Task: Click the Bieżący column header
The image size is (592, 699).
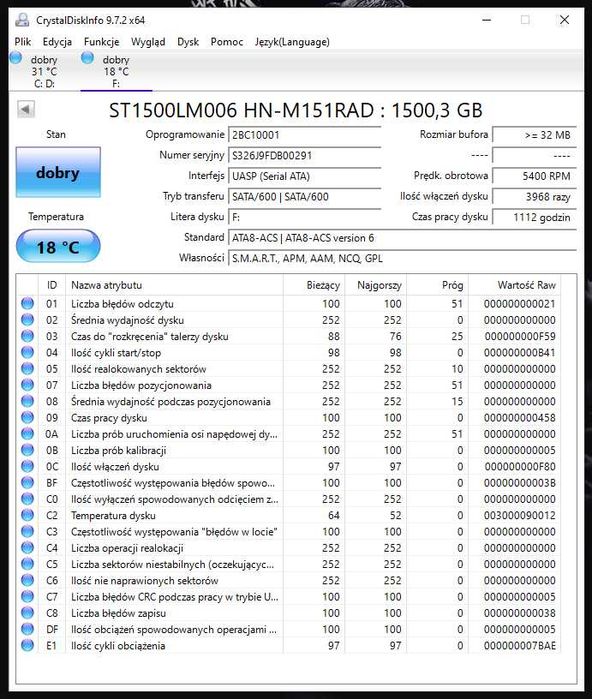Action: (x=314, y=285)
